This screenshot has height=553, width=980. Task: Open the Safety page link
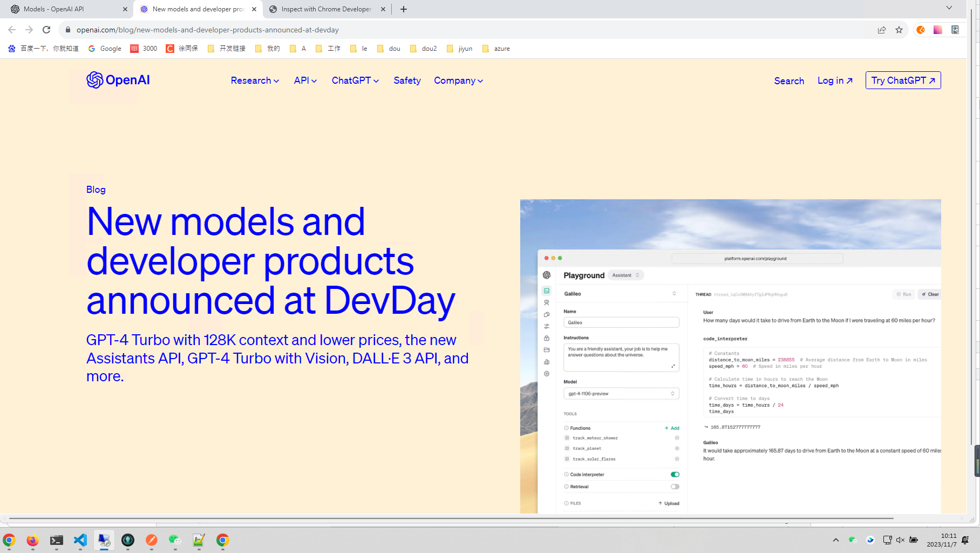click(x=407, y=80)
